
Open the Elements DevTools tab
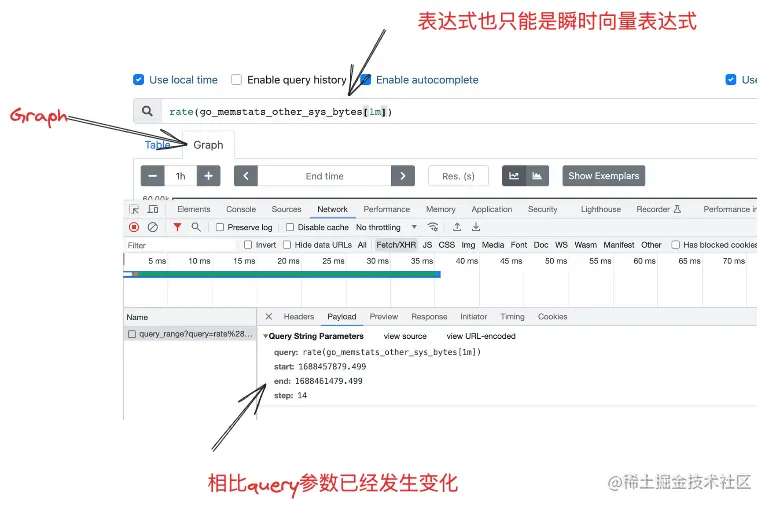click(x=194, y=209)
